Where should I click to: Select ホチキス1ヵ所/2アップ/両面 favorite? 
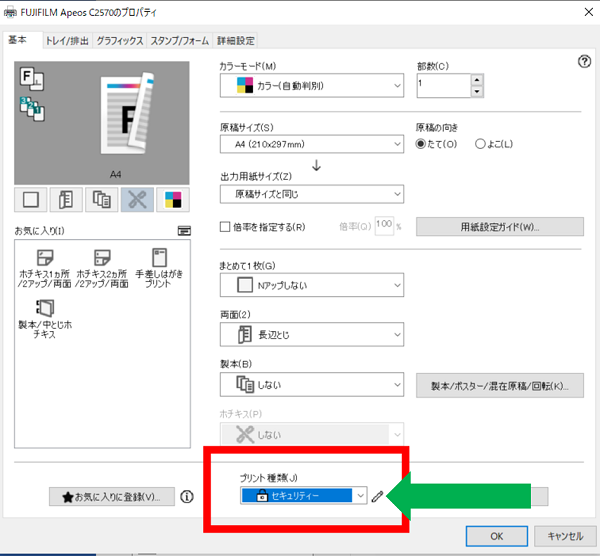44,270
